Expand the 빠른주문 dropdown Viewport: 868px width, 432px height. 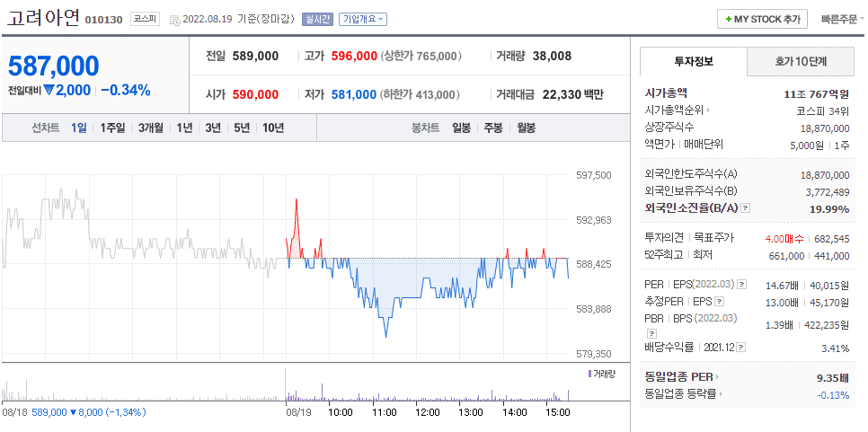click(x=843, y=20)
